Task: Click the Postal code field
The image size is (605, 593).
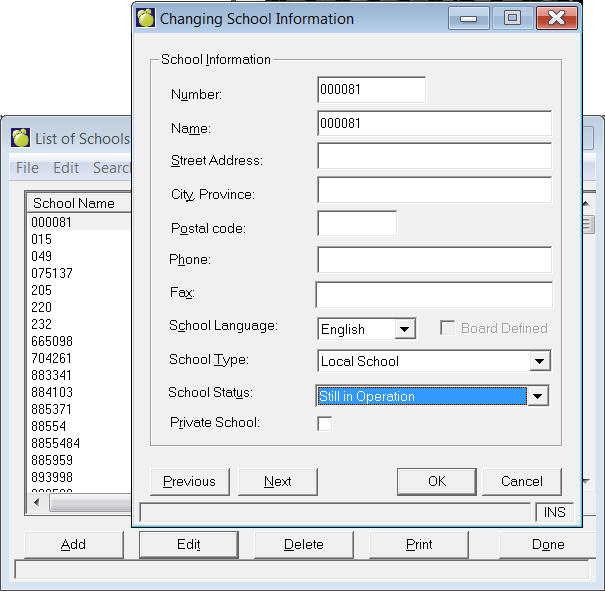Action: pos(357,223)
